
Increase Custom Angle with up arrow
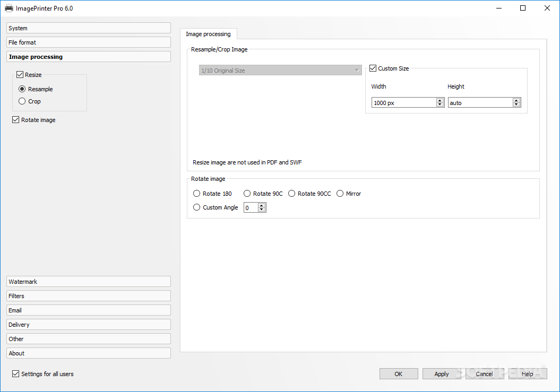point(262,205)
